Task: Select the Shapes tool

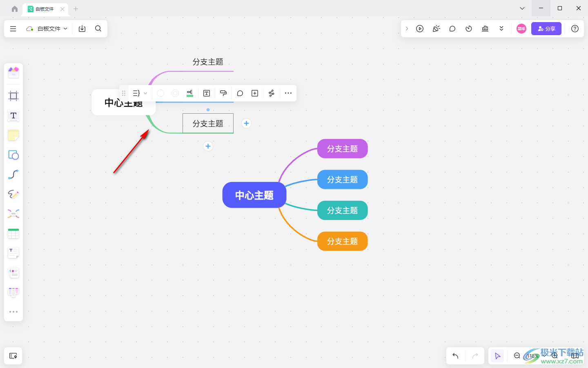Action: (x=13, y=155)
